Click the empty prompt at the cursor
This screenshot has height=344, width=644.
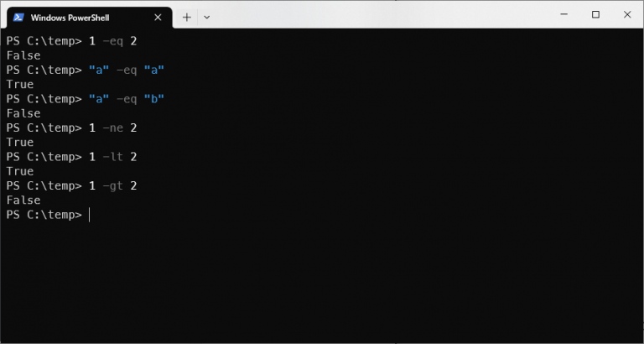(x=90, y=215)
